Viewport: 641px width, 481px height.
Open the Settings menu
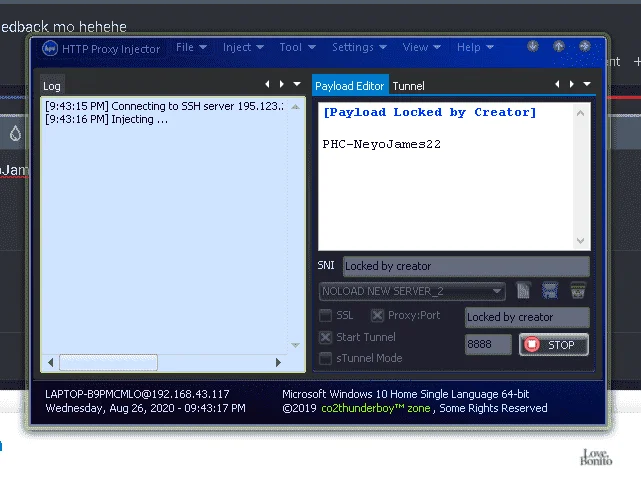359,47
